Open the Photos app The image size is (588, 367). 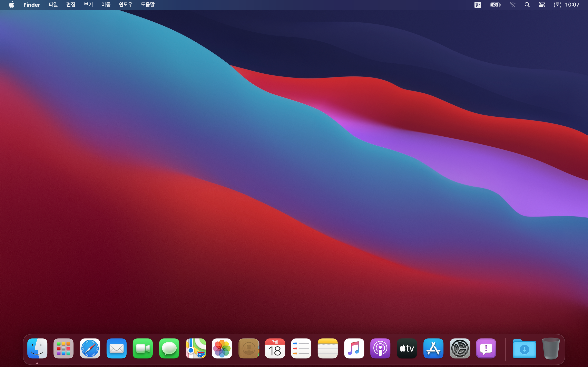point(222,348)
